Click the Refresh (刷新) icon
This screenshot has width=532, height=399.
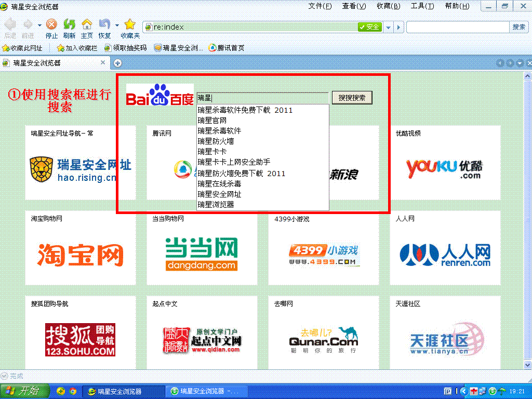pyautogui.click(x=69, y=24)
